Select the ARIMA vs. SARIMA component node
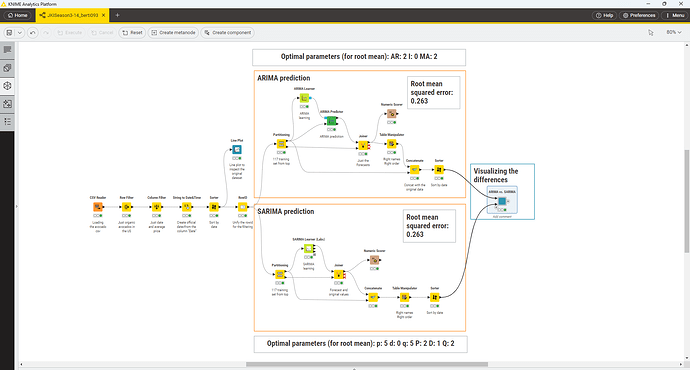 tap(502, 201)
